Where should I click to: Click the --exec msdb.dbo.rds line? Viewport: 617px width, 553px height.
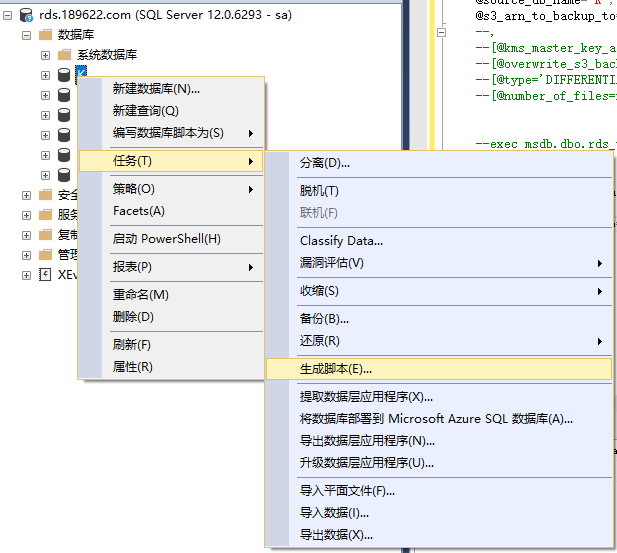pos(546,144)
